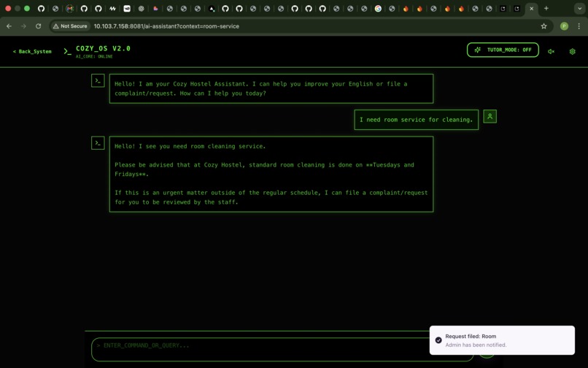Click the 'Hello! I am your Cozy Hostel Assistant' message
Viewport: 588px width, 368px height.
(271, 88)
